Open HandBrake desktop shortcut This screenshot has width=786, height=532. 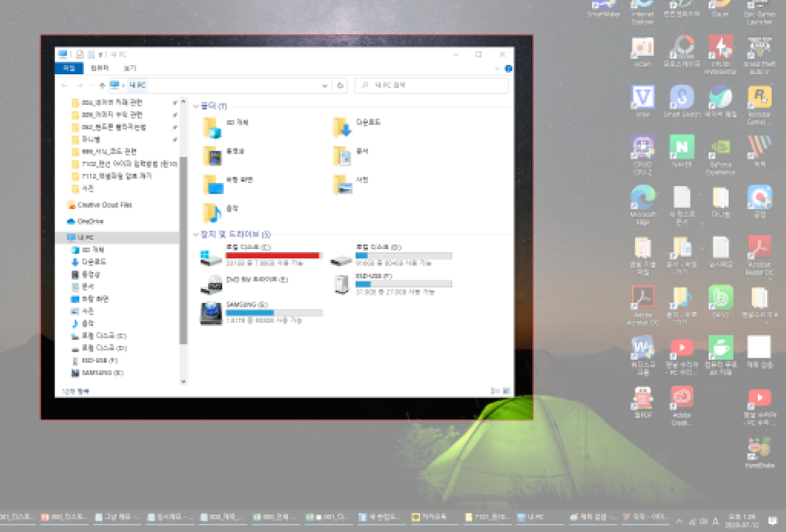point(759,452)
